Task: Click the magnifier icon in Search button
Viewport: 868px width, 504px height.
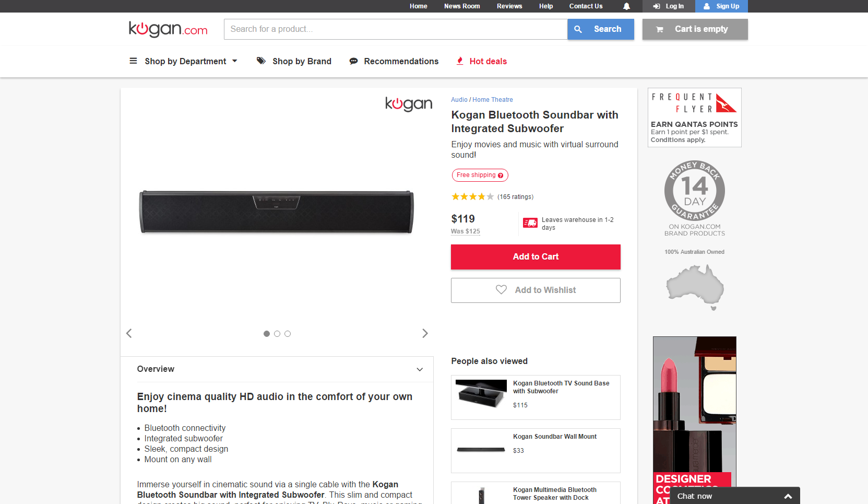Action: click(x=578, y=29)
